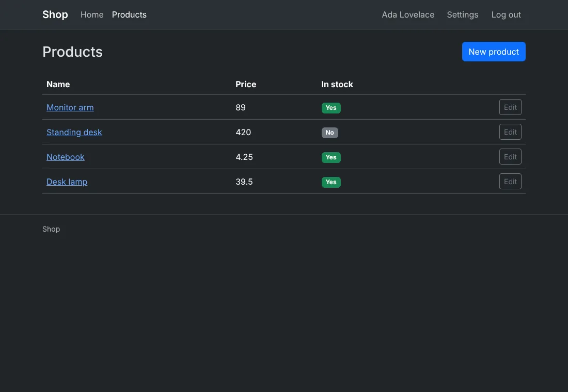This screenshot has height=392, width=568.
Task: Click the Name column header
Action: 58,85
